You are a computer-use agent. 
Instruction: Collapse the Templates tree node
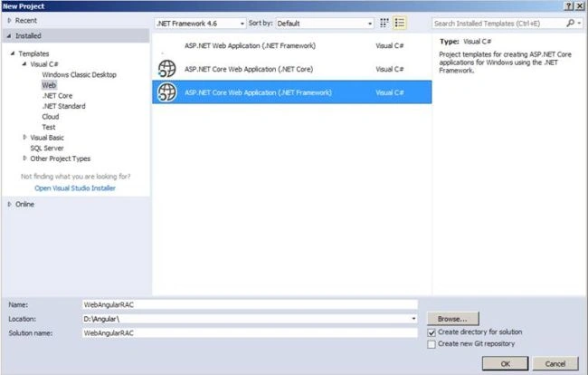coord(13,53)
